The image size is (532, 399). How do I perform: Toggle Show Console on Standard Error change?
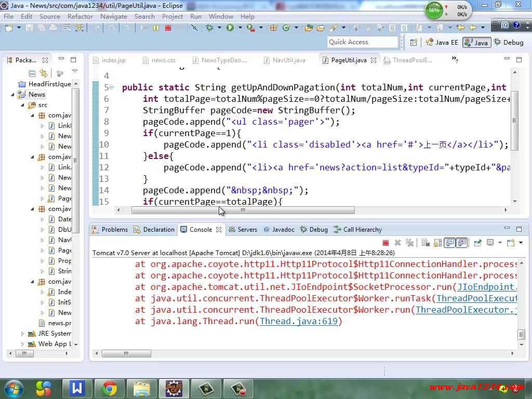tap(462, 243)
